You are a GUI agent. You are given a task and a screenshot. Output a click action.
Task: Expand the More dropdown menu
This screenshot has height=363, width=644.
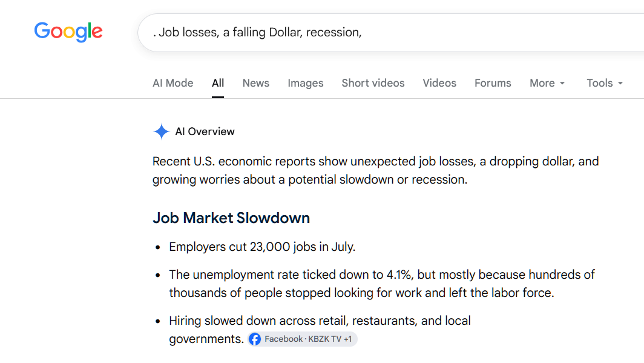click(x=547, y=83)
